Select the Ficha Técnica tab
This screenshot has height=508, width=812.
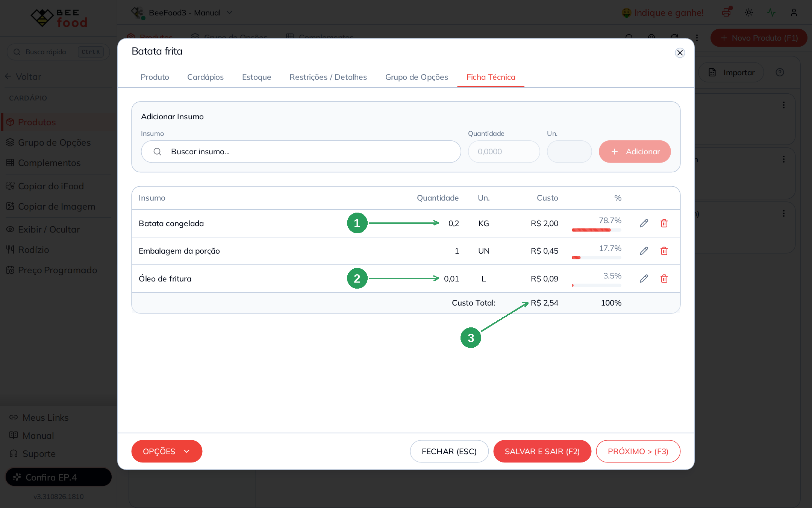[491, 77]
